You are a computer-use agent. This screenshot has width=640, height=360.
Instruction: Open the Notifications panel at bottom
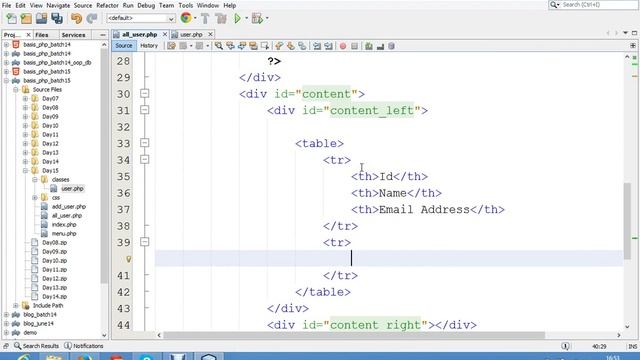tap(84, 346)
